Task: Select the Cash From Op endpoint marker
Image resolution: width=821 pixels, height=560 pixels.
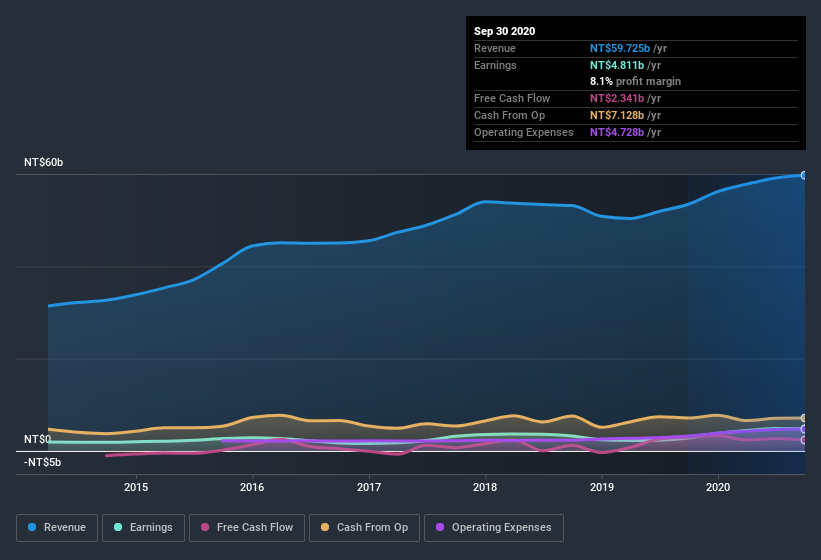Action: 804,418
